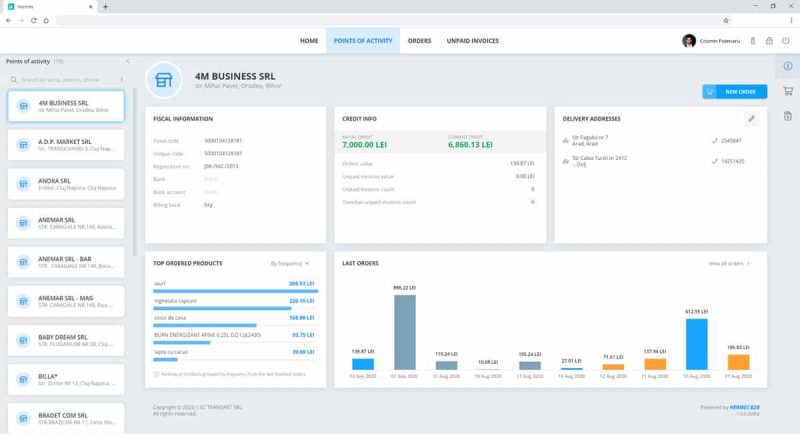Click the lock icon in the header
This screenshot has width=800, height=434.
pyautogui.click(x=768, y=41)
